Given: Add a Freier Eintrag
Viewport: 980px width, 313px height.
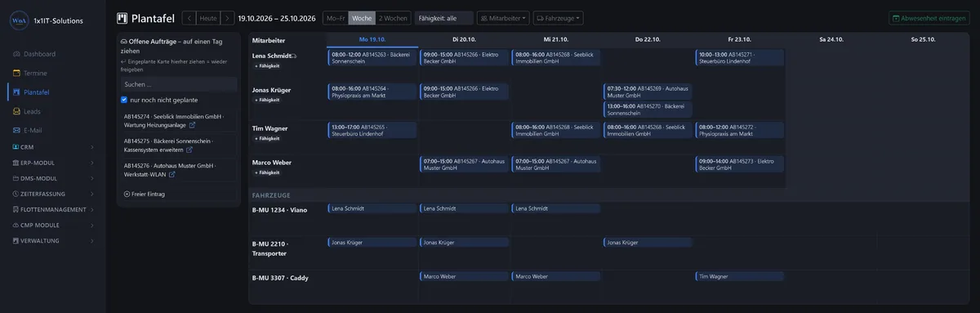Looking at the screenshot, I should 144,194.
